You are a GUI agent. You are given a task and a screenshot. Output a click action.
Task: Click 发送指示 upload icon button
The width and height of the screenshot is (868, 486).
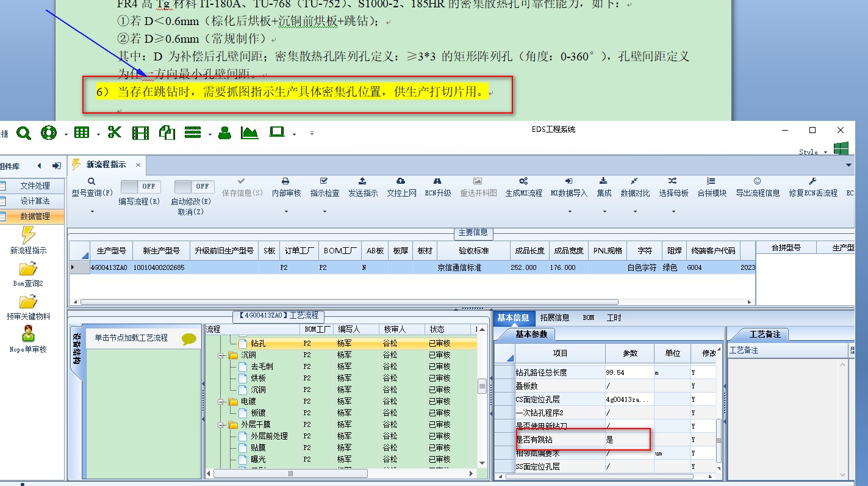coord(363,187)
